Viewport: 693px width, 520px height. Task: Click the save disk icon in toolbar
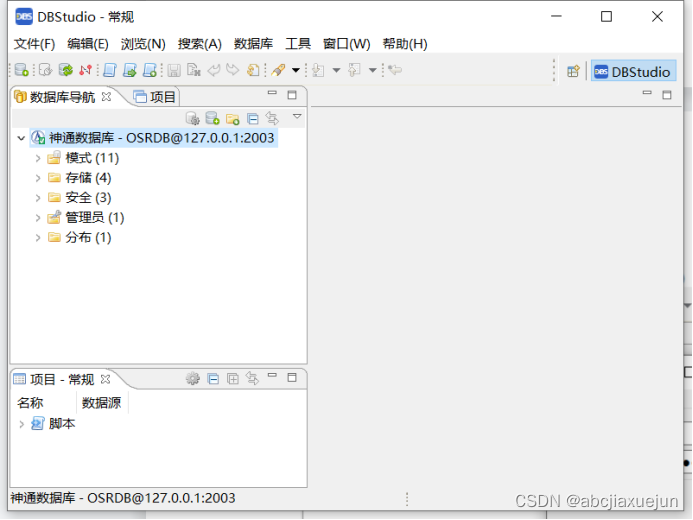(x=174, y=70)
